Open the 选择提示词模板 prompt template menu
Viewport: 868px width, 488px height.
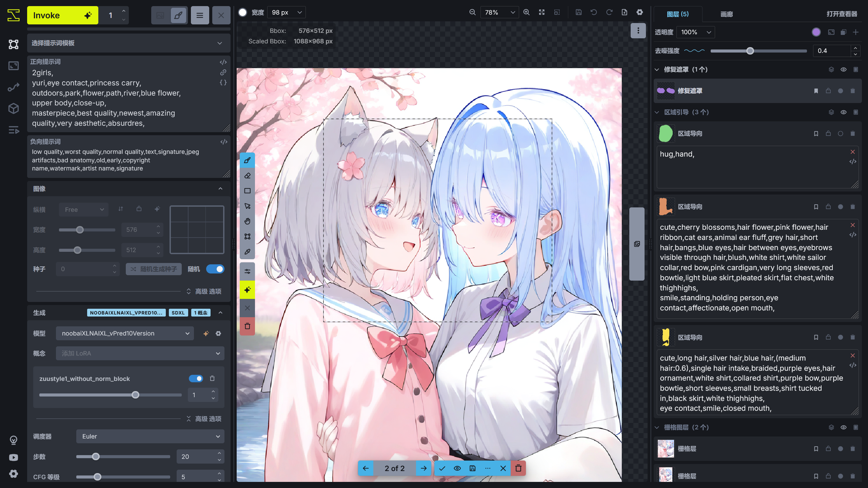129,43
